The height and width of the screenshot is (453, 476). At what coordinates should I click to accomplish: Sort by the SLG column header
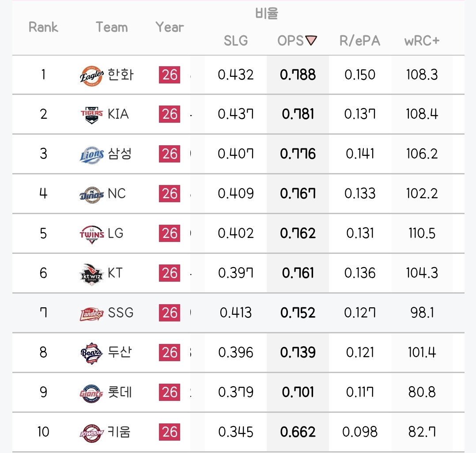236,41
